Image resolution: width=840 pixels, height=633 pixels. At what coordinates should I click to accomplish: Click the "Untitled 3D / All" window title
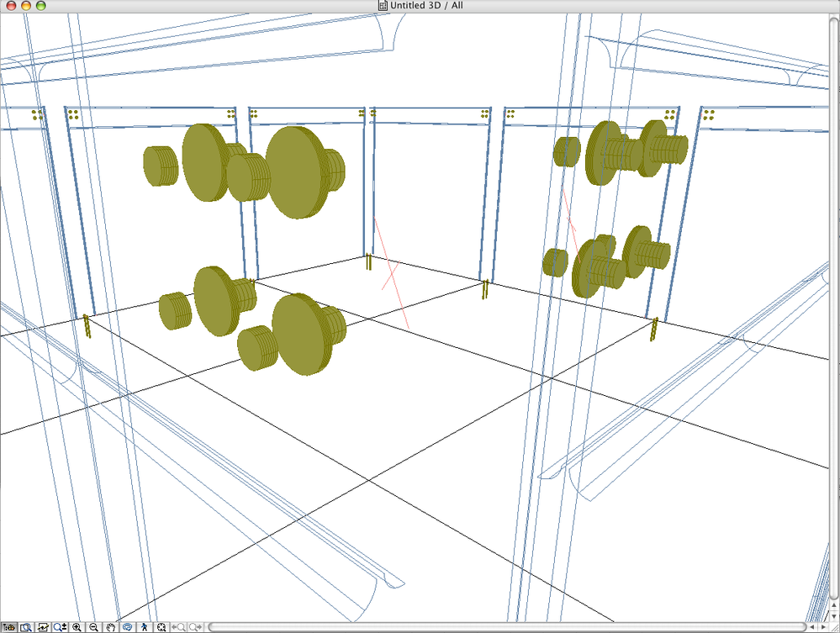point(426,5)
